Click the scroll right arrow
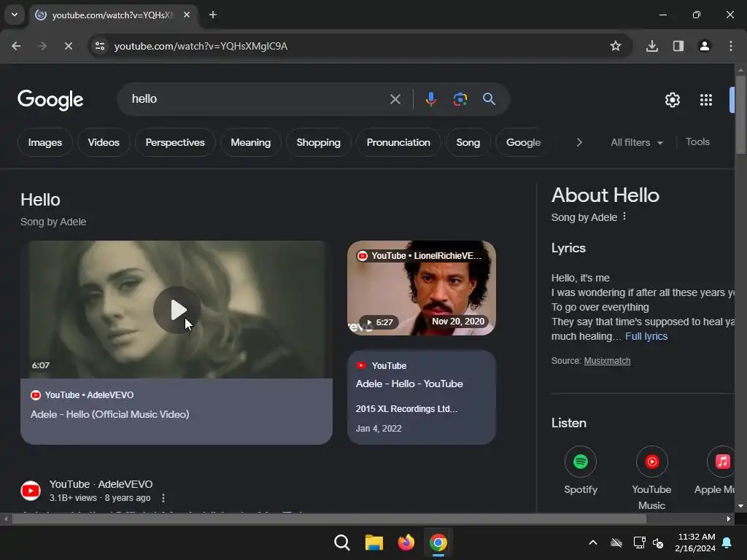The height and width of the screenshot is (560, 747). point(729,518)
